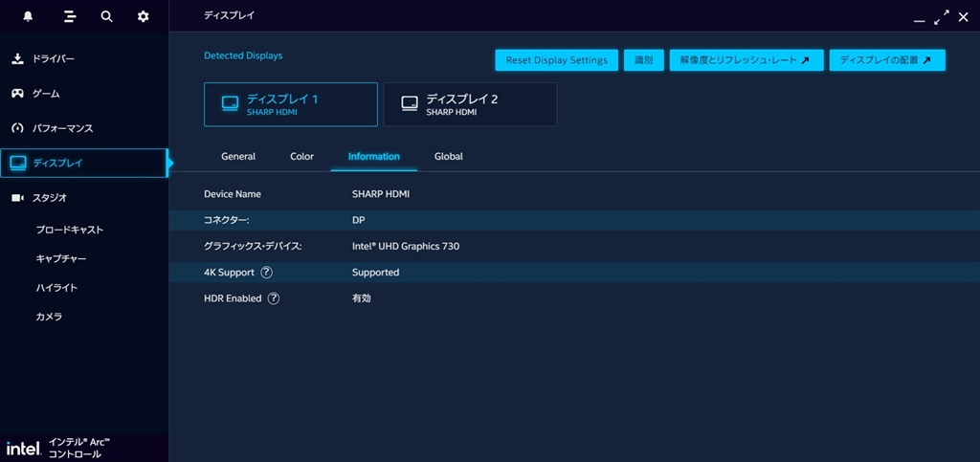This screenshot has height=462, width=980.
Task: Open the notifications bell icon
Action: click(x=28, y=17)
